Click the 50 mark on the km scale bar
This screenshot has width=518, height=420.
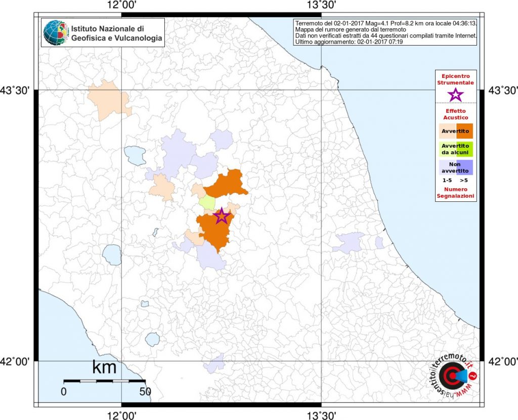[x=145, y=391]
